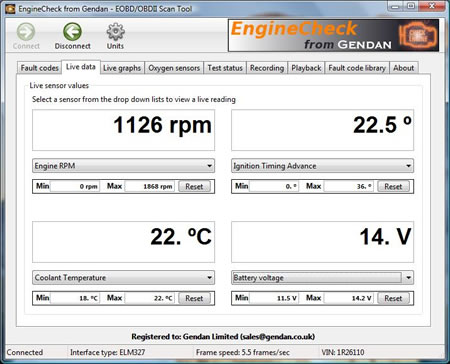
Task: Click the green Disconnect arrow icon
Action: coord(72,31)
